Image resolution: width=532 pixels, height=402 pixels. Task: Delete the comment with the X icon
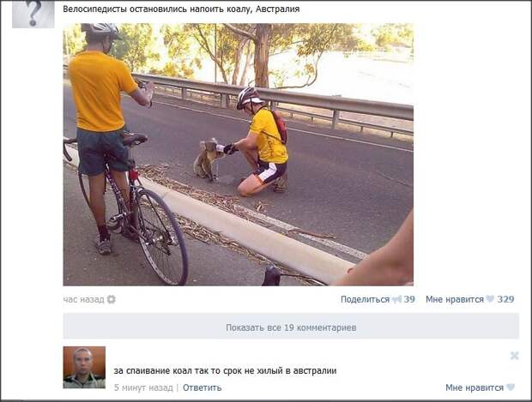point(514,356)
